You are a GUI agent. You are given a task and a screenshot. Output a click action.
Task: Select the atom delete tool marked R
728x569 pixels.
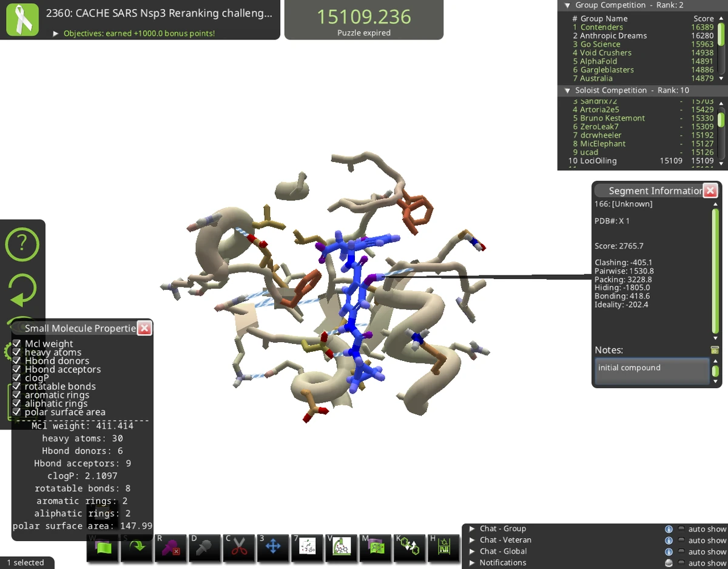pos(170,547)
